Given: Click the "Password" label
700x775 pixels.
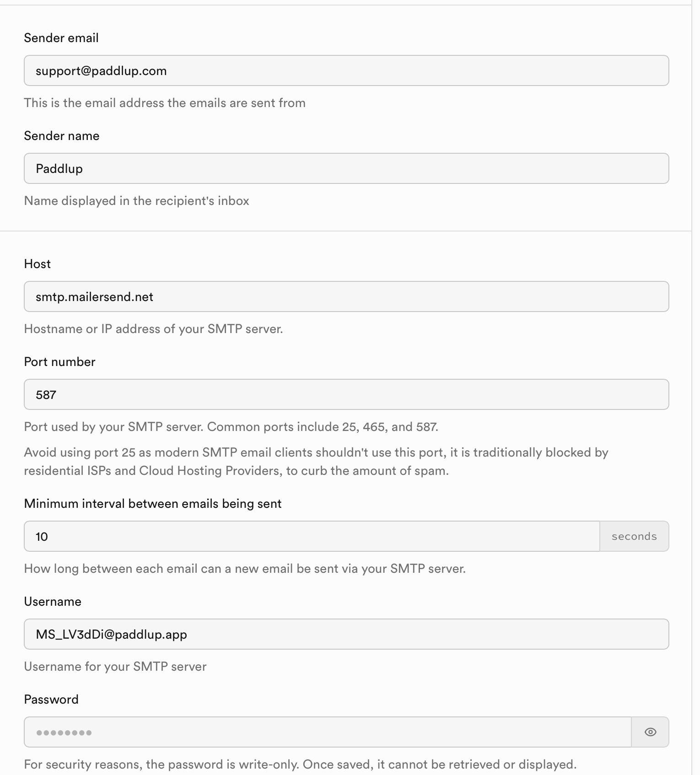Looking at the screenshot, I should pos(51,700).
